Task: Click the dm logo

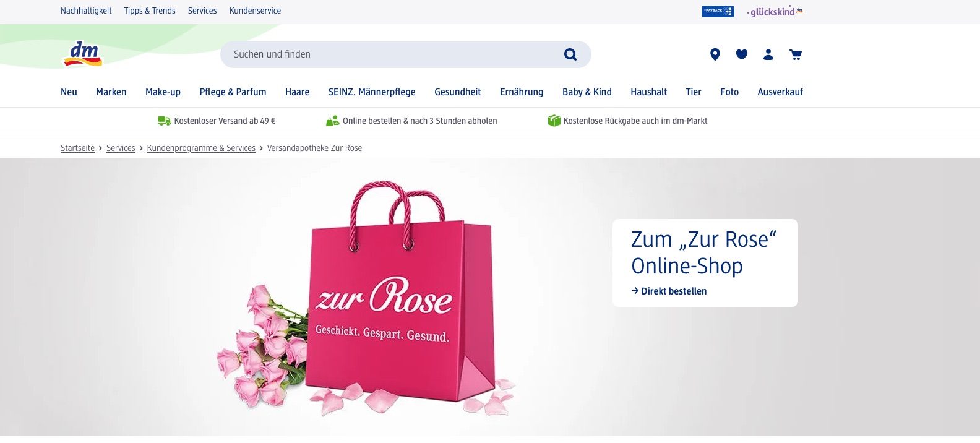Action: 83,54
